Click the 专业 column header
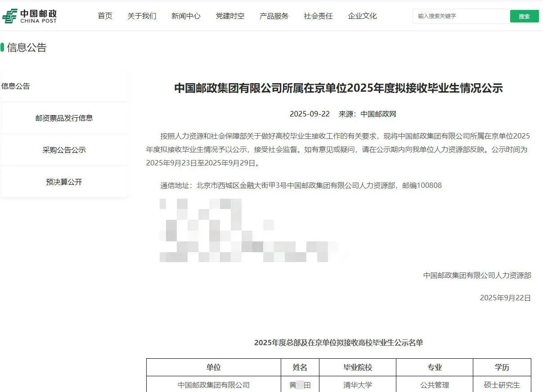The width and height of the screenshot is (543, 392). click(x=435, y=367)
